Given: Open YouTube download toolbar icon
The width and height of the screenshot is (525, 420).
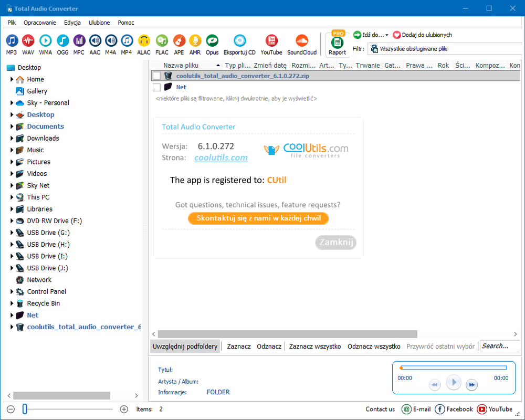Looking at the screenshot, I should pyautogui.click(x=271, y=45).
